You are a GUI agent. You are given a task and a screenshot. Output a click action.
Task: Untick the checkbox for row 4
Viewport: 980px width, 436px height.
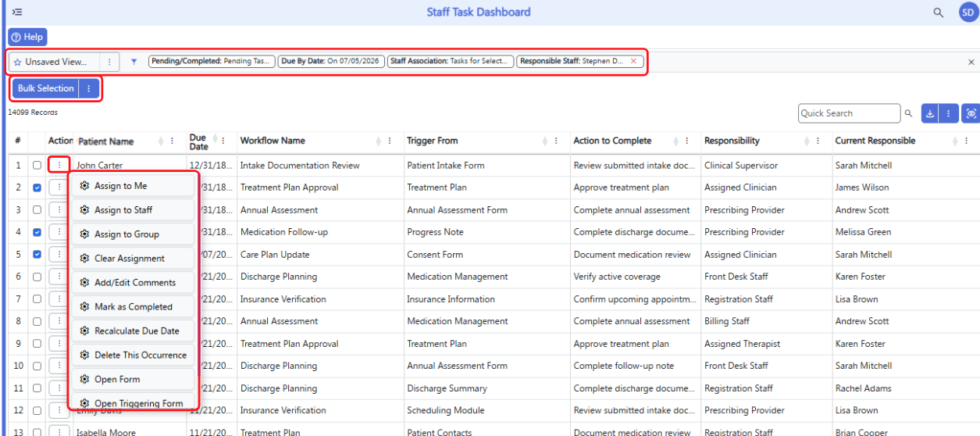click(x=37, y=232)
